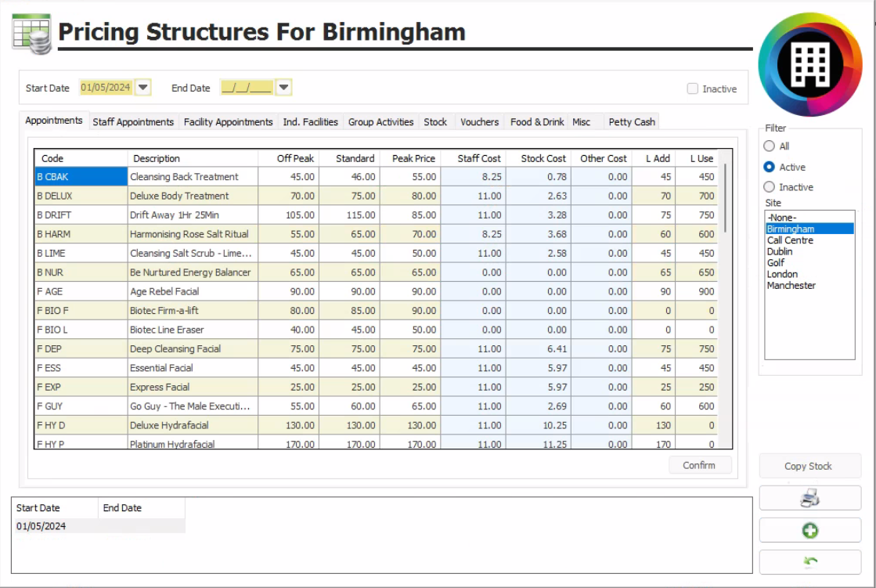
Task: Select the B CBAK code cell
Action: pyautogui.click(x=81, y=177)
